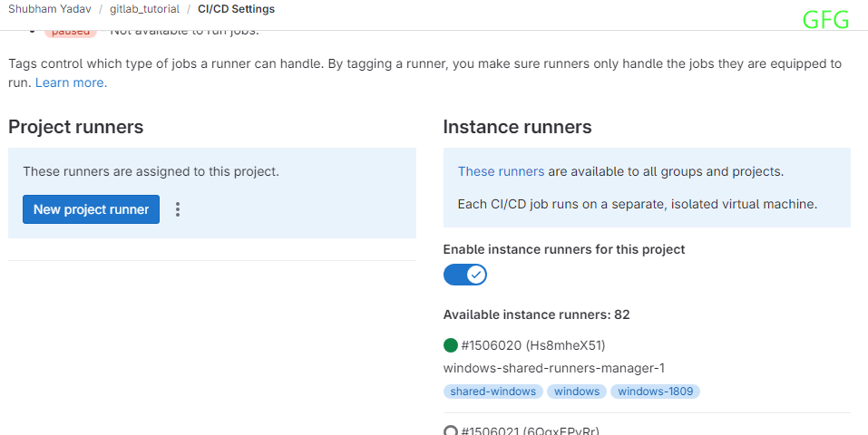The height and width of the screenshot is (435, 868).
Task: Open the Learn more link about tags
Action: (x=72, y=82)
